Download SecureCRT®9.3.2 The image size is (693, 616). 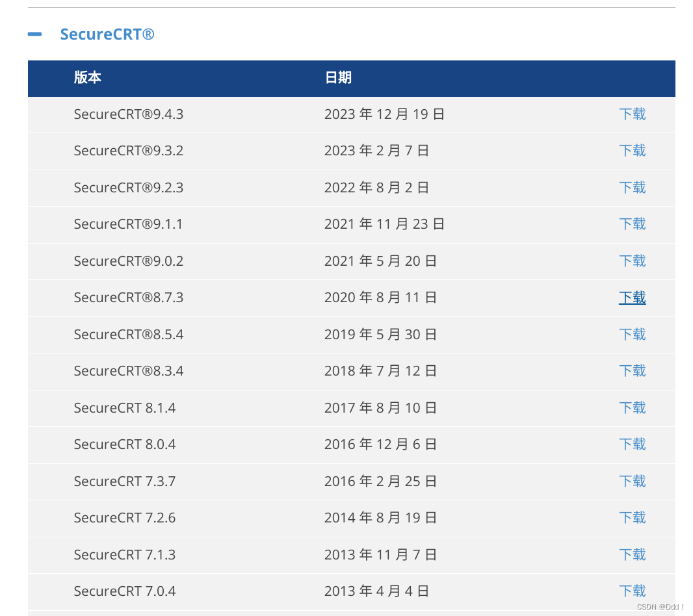tap(632, 150)
